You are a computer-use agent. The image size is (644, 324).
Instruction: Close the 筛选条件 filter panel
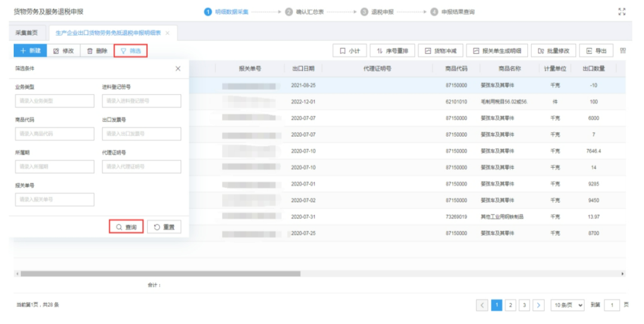point(178,69)
